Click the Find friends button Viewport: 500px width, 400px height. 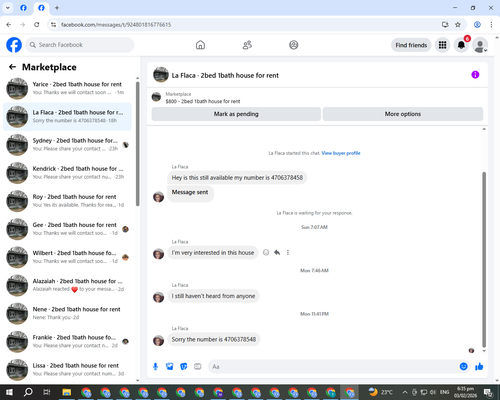[x=411, y=45]
